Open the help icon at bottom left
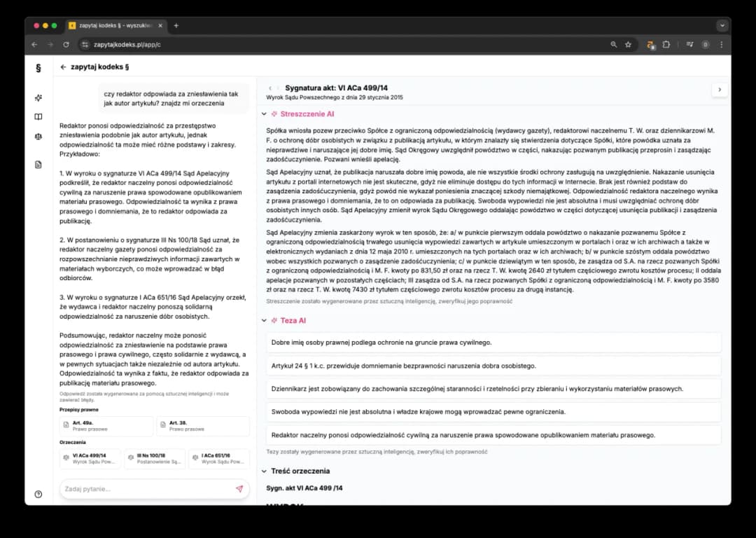Viewport: 756px width, 538px height. click(38, 492)
